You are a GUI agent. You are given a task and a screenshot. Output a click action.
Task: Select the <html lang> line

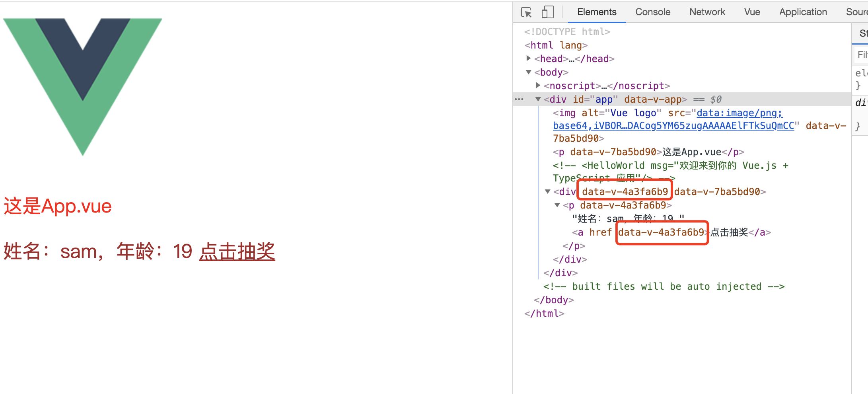[x=556, y=45]
